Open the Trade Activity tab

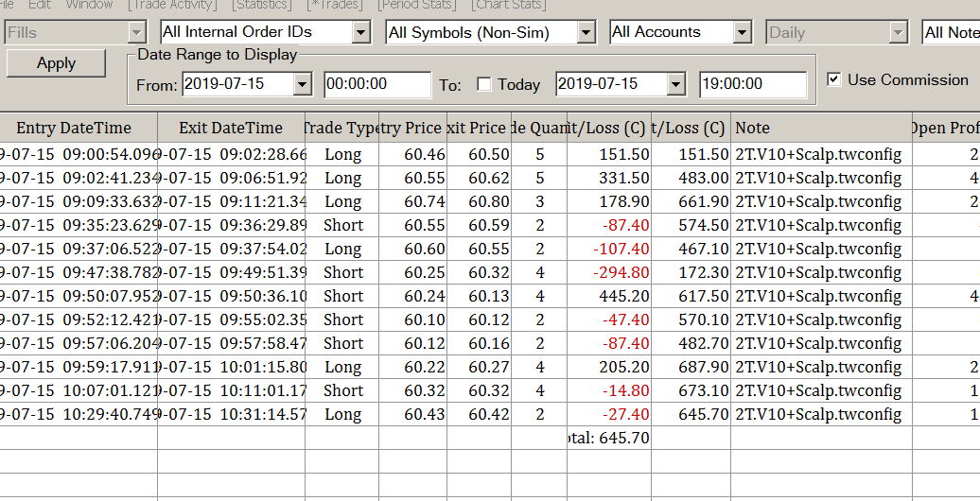click(173, 5)
